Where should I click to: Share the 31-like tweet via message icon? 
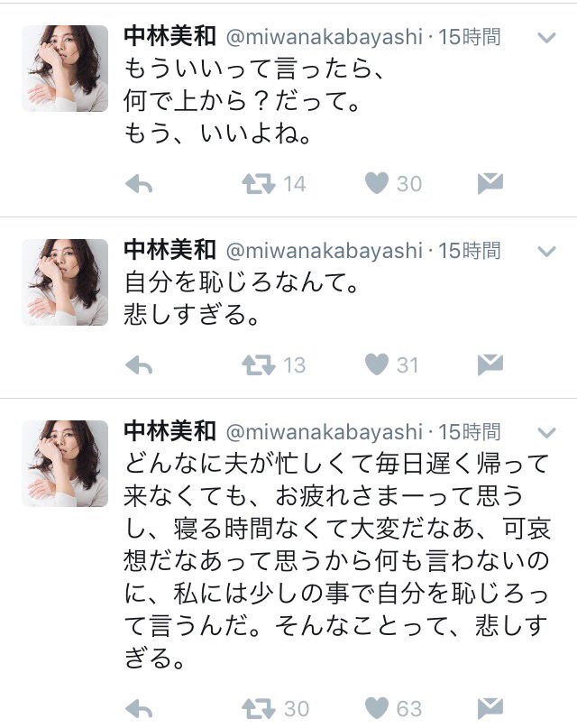pos(490,364)
